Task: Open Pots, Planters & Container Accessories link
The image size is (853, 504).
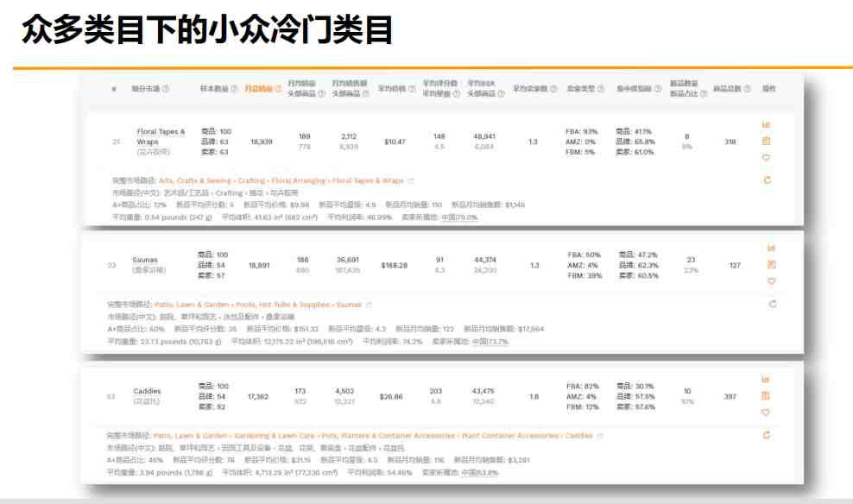Action: tap(389, 436)
